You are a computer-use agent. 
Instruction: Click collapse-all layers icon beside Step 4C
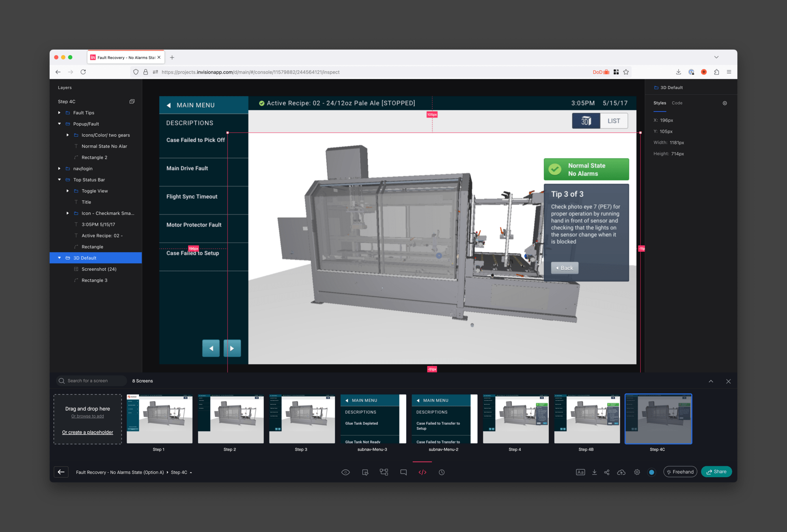132,102
